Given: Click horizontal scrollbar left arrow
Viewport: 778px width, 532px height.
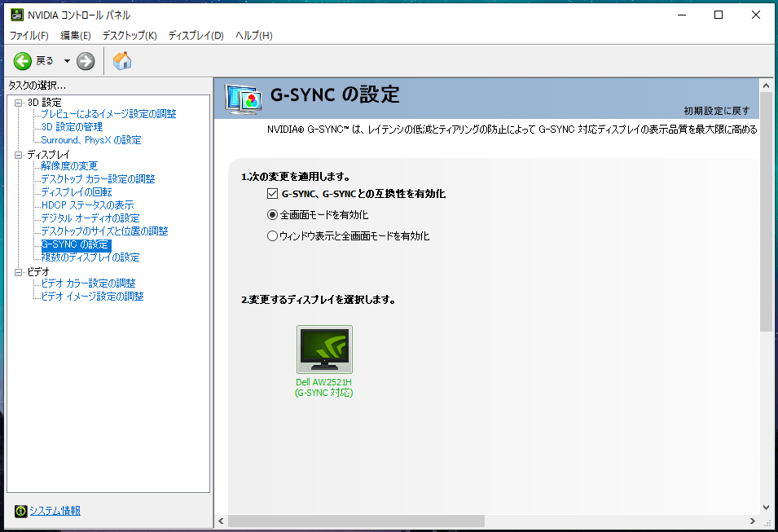Looking at the screenshot, I should [x=222, y=521].
